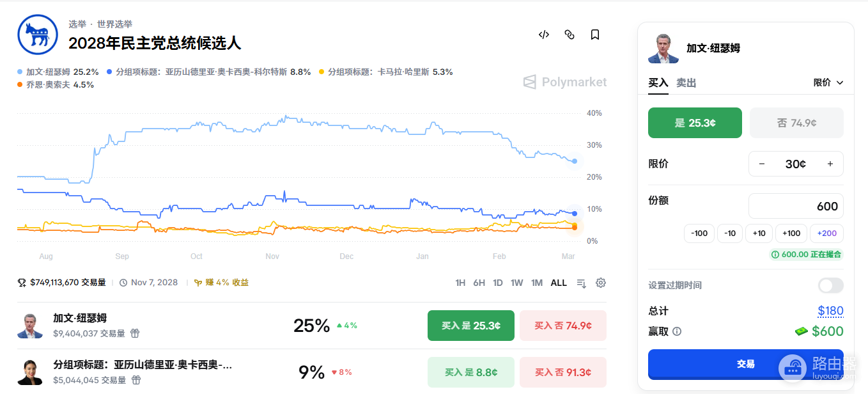The image size is (868, 394).
Task: Click 买入 是 25.3¢ for Newsom
Action: click(471, 326)
